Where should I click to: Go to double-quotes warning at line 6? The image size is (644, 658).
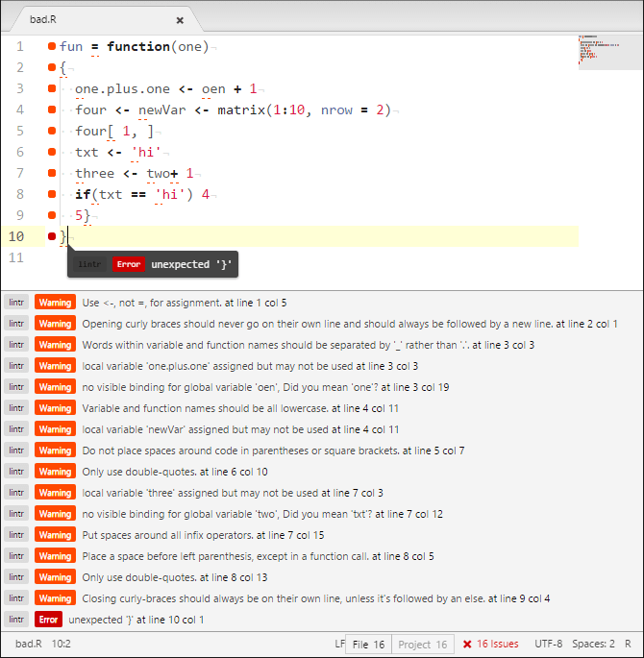[175, 472]
